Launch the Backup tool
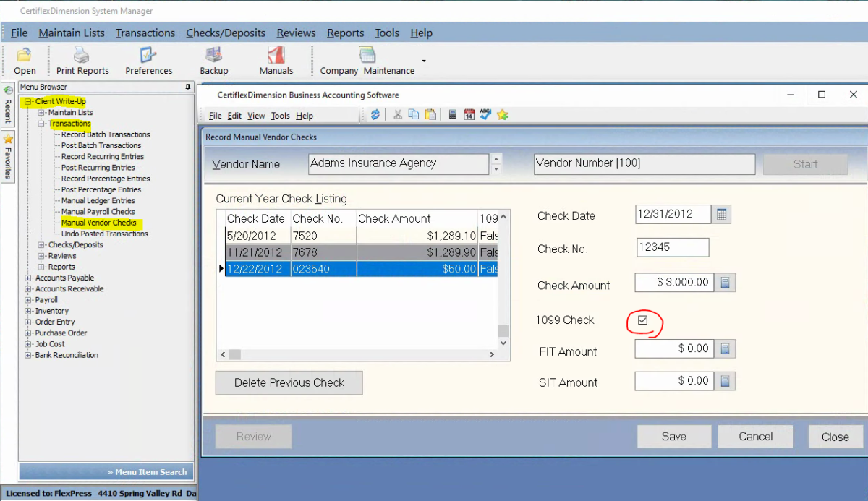The width and height of the screenshot is (868, 501). [213, 60]
